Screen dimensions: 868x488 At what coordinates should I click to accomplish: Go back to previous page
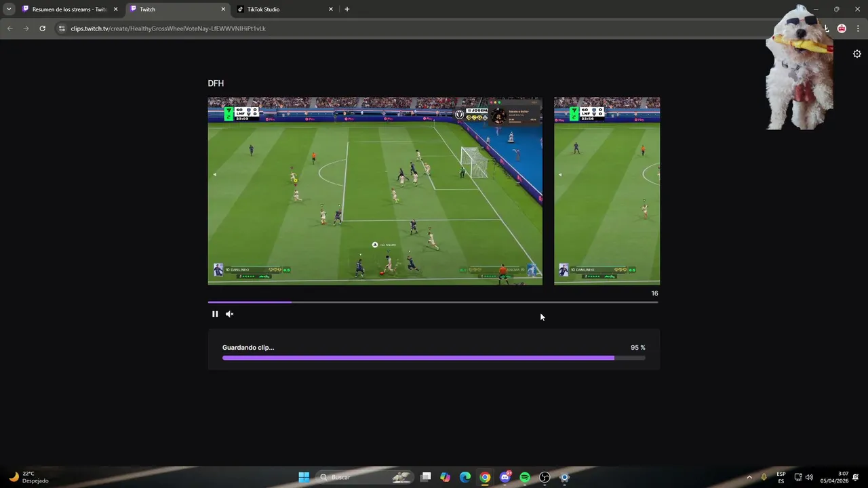click(x=10, y=28)
